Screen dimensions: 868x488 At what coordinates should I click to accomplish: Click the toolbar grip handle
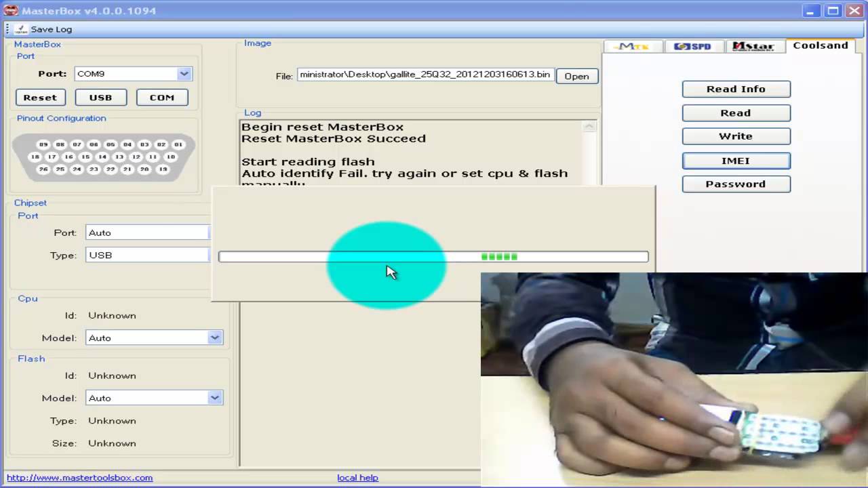[x=7, y=29]
